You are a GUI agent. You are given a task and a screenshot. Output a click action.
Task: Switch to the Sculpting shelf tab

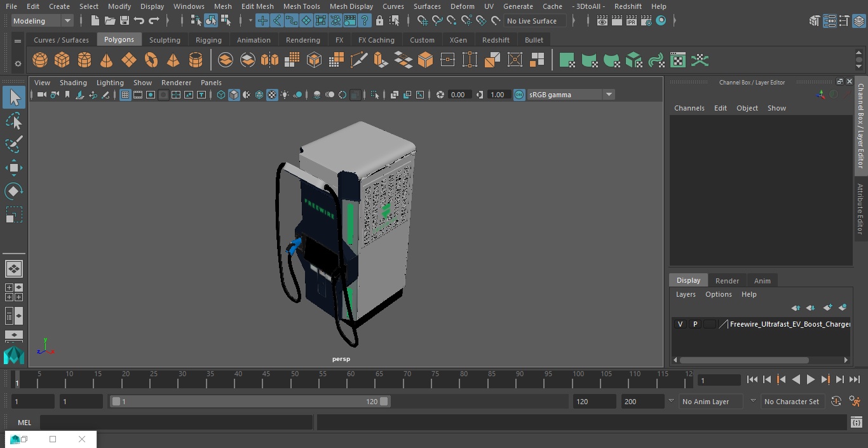(x=165, y=40)
